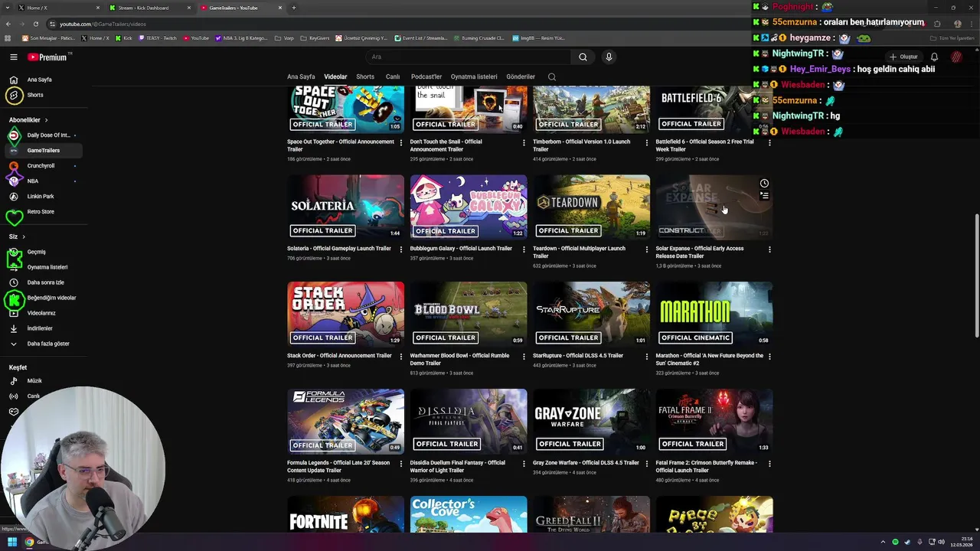Image resolution: width=980 pixels, height=551 pixels.
Task: Add Solar Expanse video to watch later
Action: point(764,184)
